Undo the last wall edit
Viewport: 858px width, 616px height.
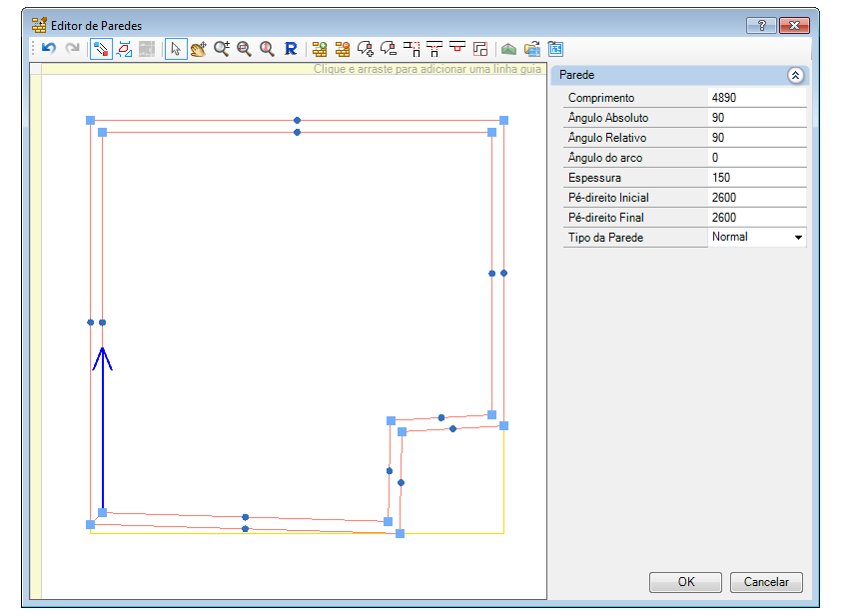49,49
